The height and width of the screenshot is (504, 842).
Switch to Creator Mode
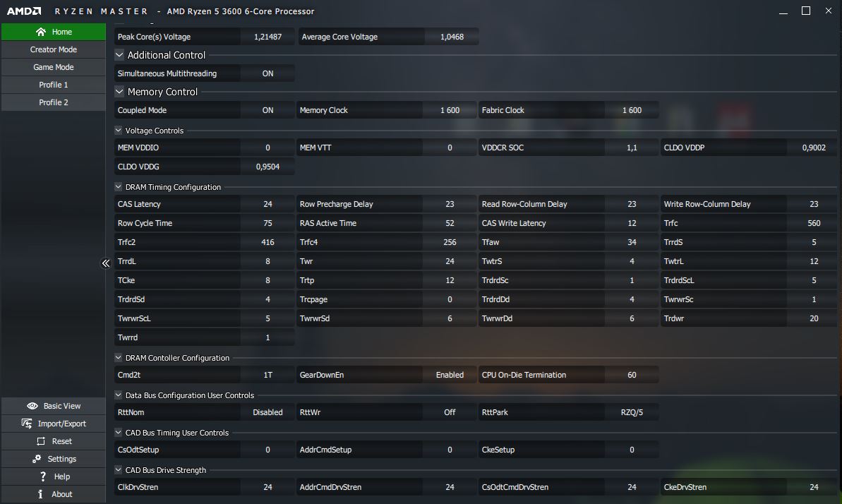54,49
